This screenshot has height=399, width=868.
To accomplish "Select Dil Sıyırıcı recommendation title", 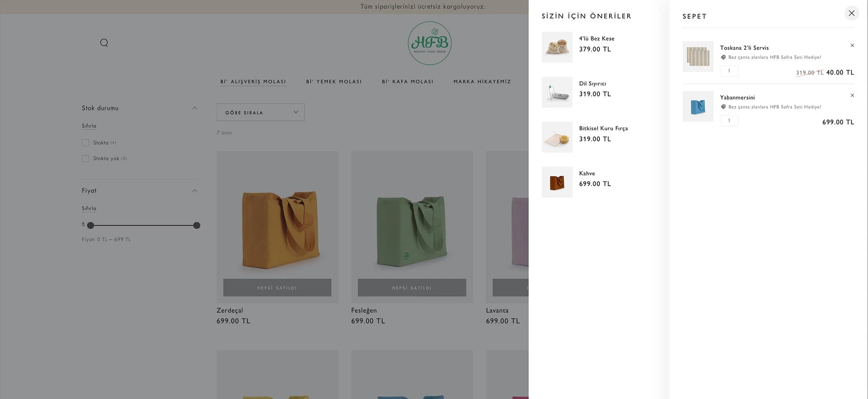I will pos(593,84).
